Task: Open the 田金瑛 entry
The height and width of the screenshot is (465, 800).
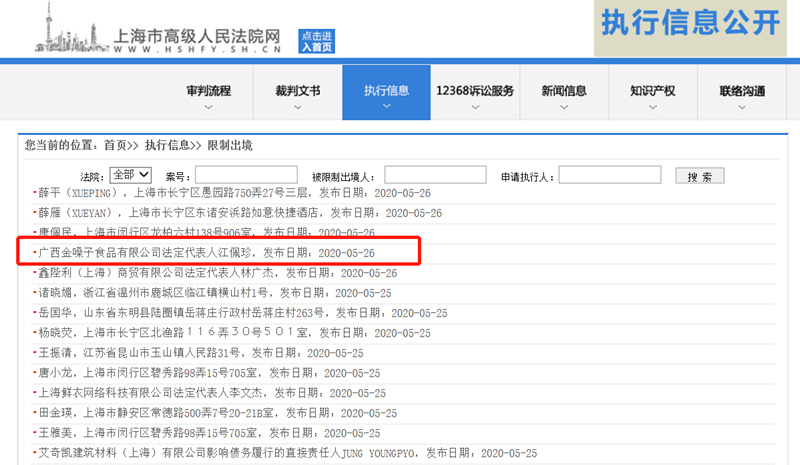Action: tap(218, 413)
